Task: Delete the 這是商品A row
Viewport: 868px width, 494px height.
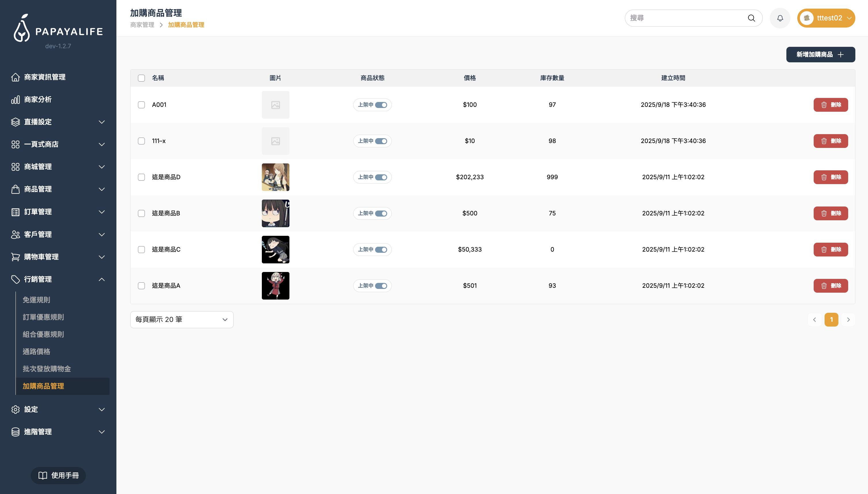Action: (x=830, y=286)
